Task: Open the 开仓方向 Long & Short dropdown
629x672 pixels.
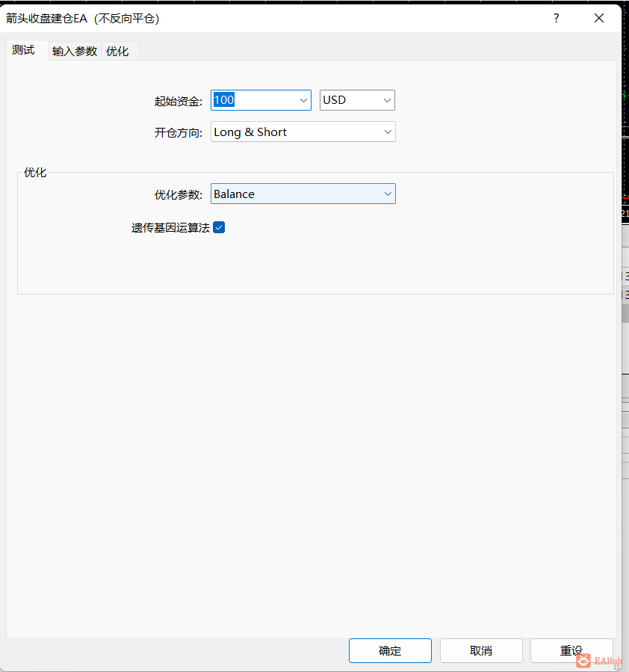Action: [x=303, y=132]
